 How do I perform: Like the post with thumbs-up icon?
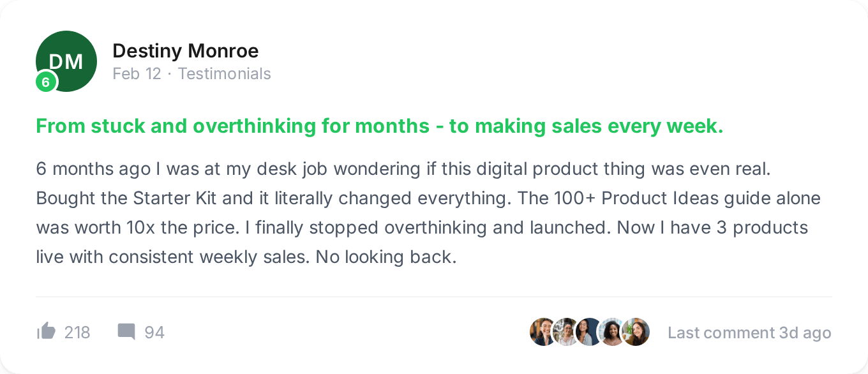47,331
